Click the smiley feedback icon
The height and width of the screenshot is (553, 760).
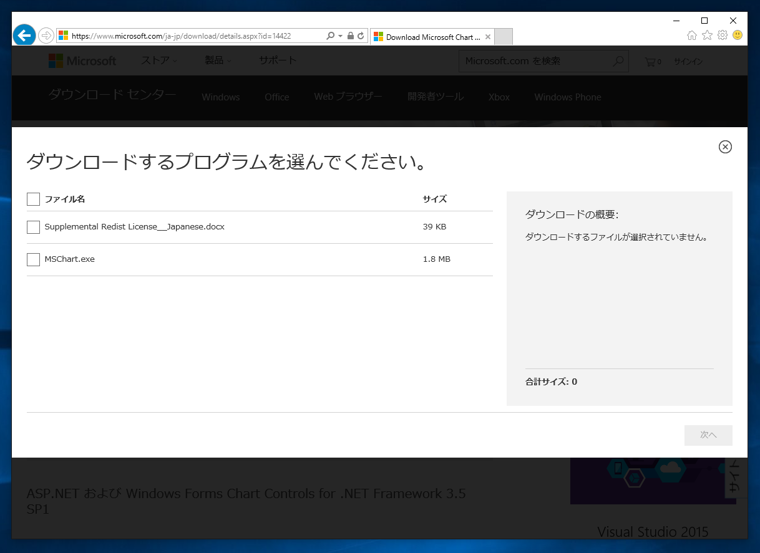[x=738, y=35]
